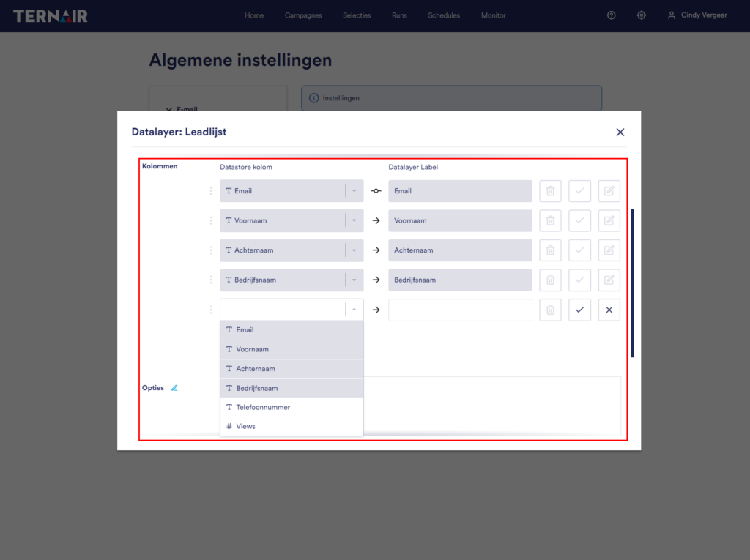Image resolution: width=750 pixels, height=560 pixels.
Task: Click the Achternaam row checkmark
Action: click(x=579, y=250)
